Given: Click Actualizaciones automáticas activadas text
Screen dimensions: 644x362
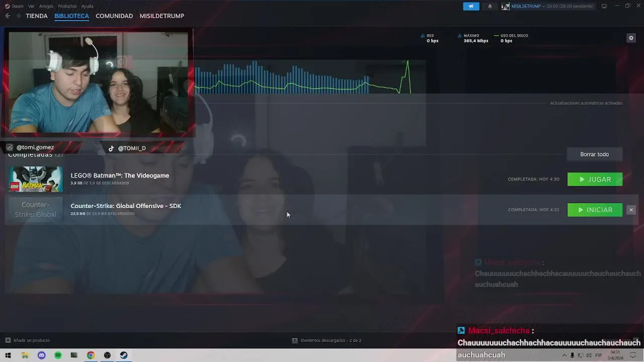Looking at the screenshot, I should pos(586,103).
